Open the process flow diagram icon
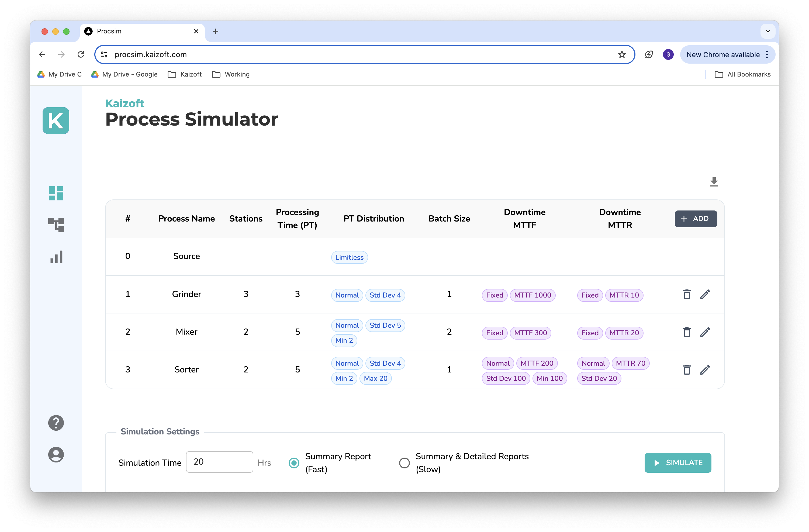809x532 pixels. pos(56,225)
